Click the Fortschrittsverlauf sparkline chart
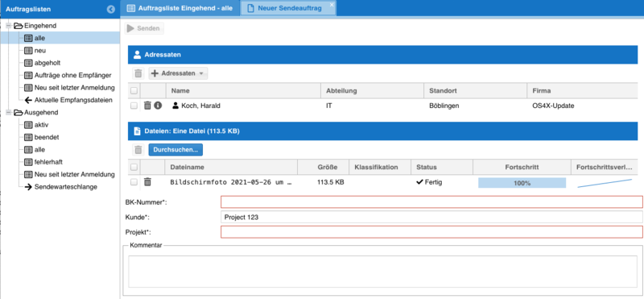The image size is (644, 299). [605, 183]
